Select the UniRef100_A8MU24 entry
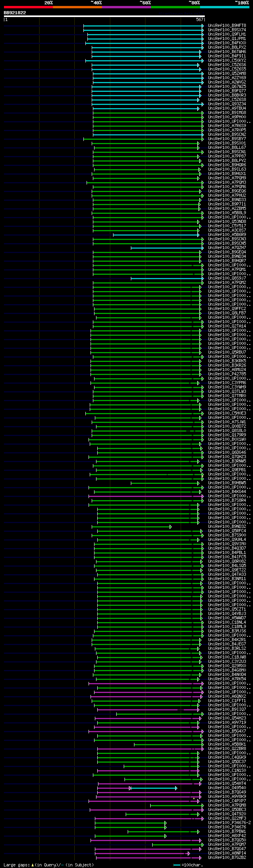253x868 pixels. point(227,369)
